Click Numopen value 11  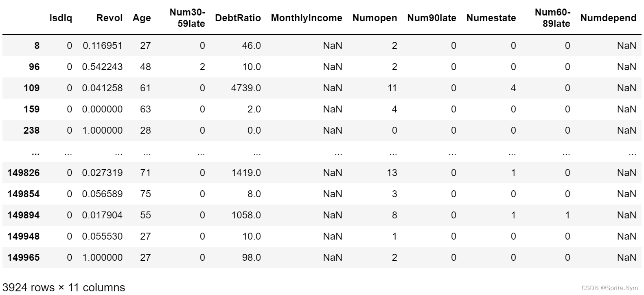tap(392, 88)
